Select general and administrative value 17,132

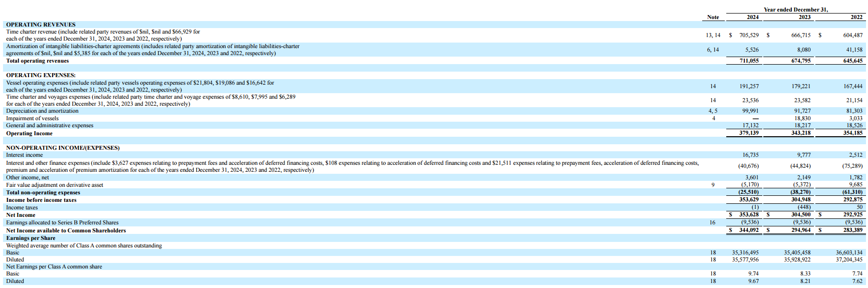[750, 125]
